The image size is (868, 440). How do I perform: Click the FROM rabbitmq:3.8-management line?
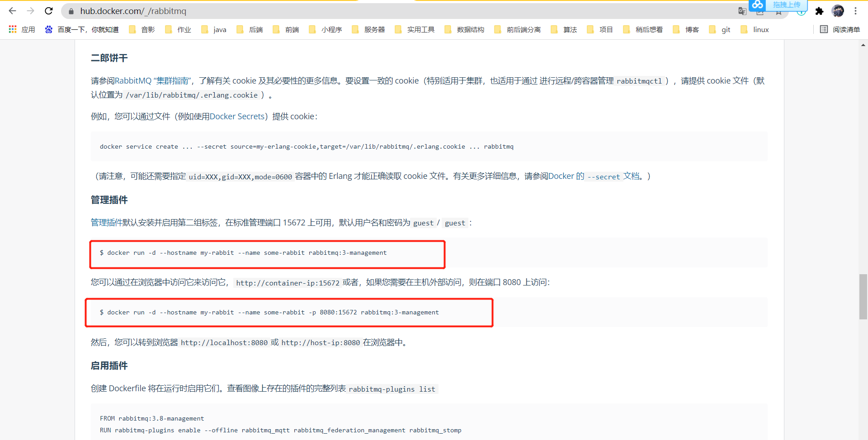(x=152, y=418)
